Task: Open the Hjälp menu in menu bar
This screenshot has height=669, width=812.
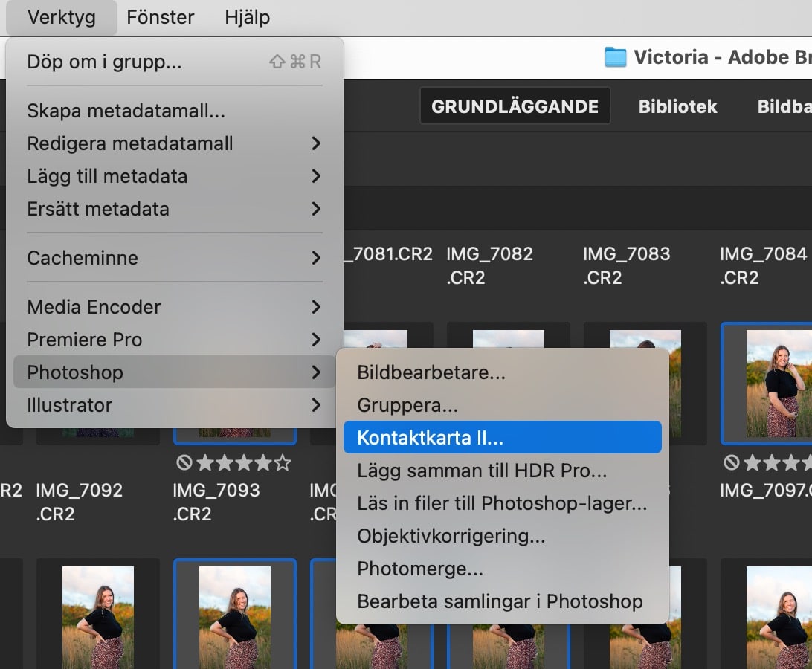Action: 247,17
